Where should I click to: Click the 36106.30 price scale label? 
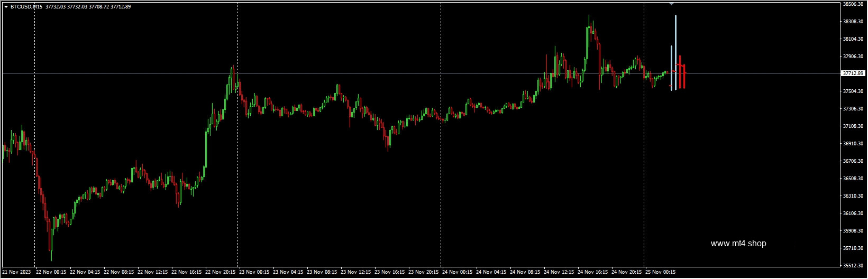853,213
